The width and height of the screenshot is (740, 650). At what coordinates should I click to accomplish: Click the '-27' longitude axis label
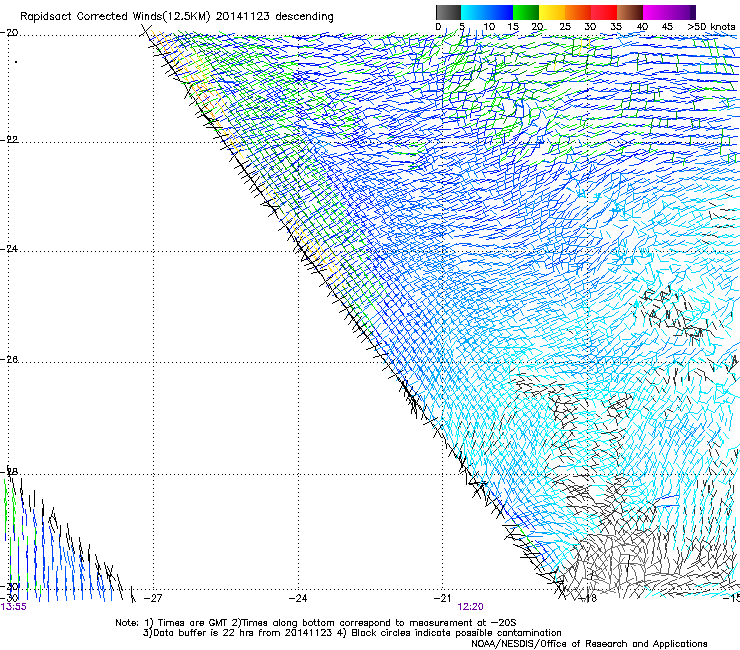(152, 598)
